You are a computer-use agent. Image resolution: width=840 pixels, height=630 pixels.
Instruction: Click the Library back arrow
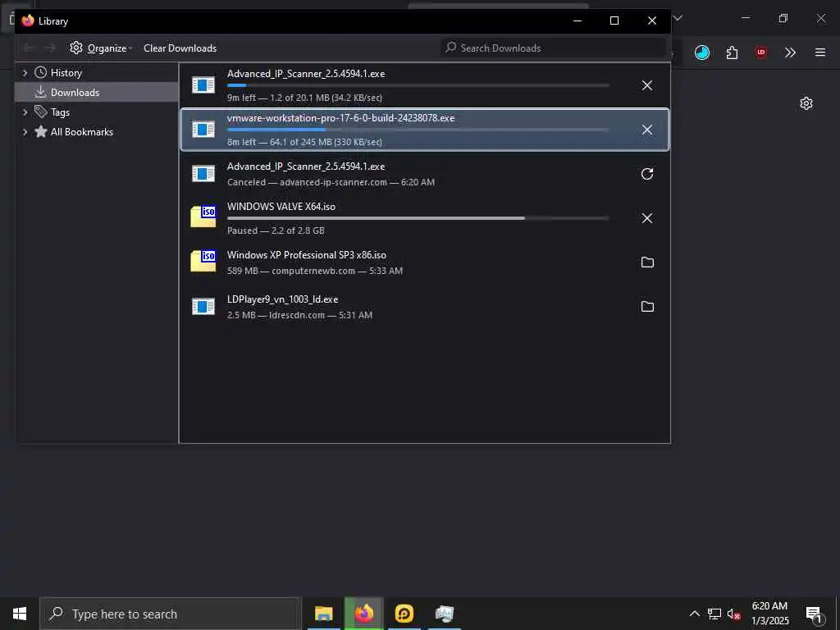29,48
